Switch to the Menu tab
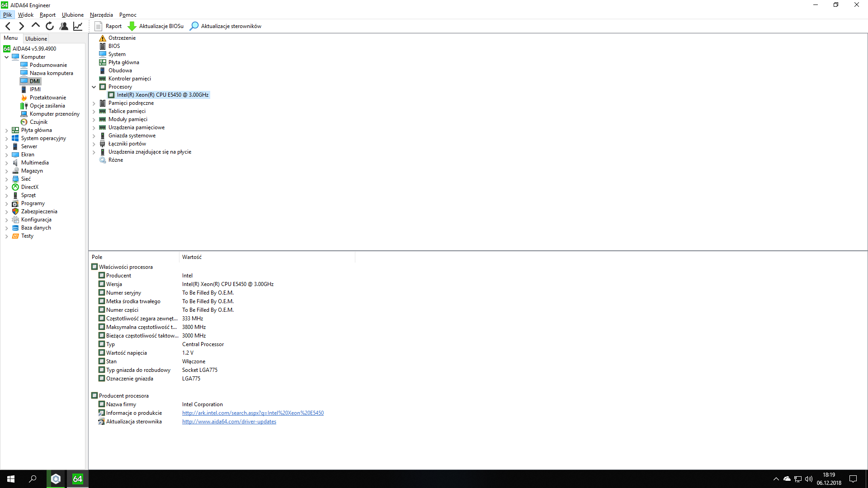This screenshot has height=488, width=868. coord(11,38)
